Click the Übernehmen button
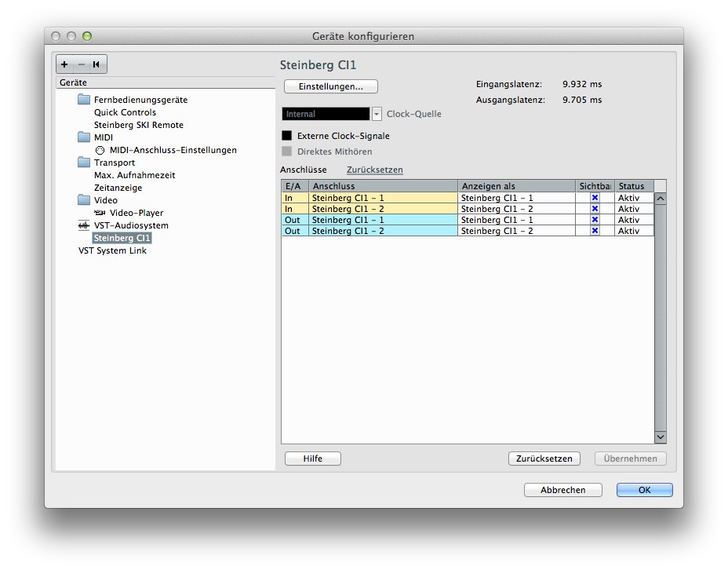Screen dimensions: 728x570 coord(631,459)
